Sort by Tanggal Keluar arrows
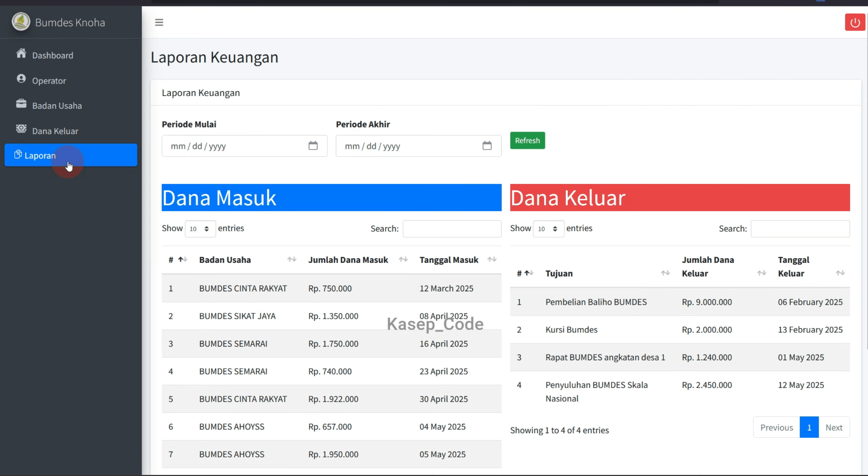Viewport: 868px width, 476px height. 840,273
